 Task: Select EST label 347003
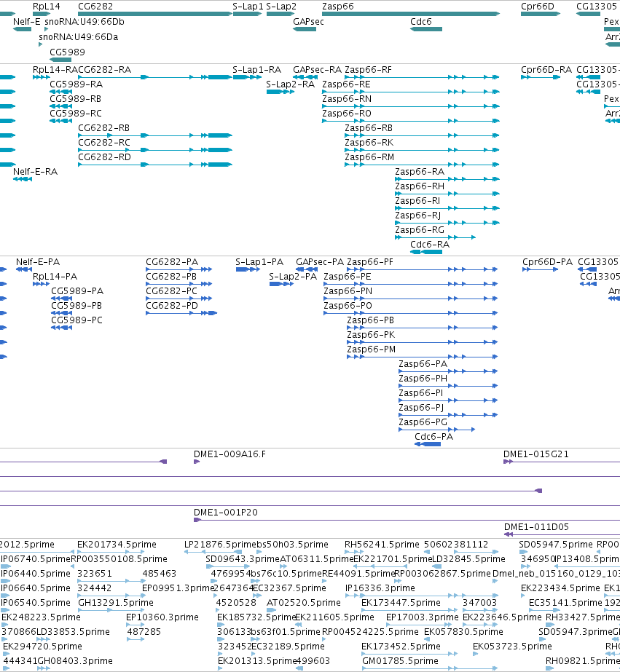(479, 603)
